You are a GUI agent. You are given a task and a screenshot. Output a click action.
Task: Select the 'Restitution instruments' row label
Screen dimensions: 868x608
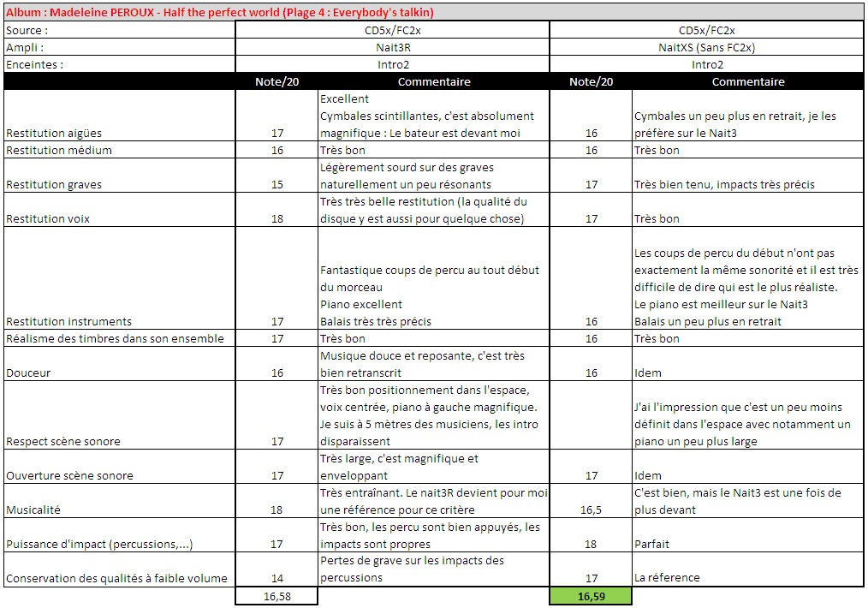[x=120, y=278]
